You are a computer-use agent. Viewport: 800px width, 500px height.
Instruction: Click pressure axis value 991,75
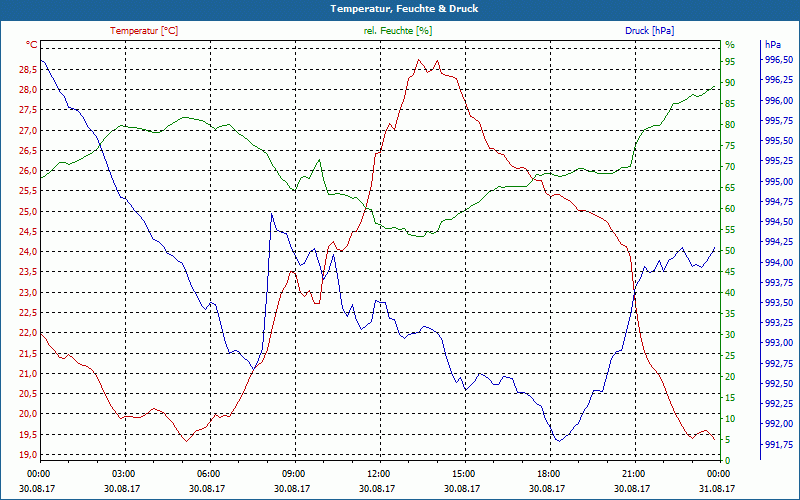point(779,445)
